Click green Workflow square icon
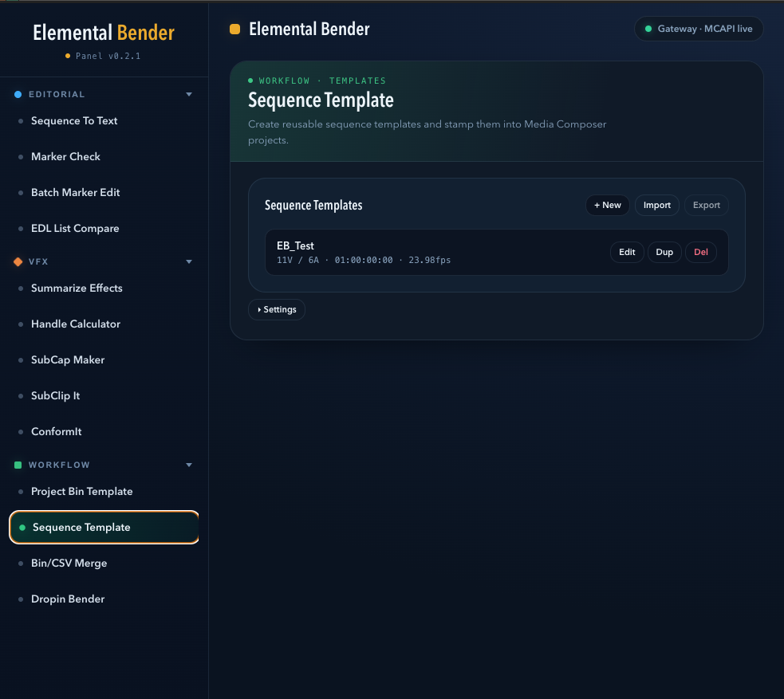 18,465
